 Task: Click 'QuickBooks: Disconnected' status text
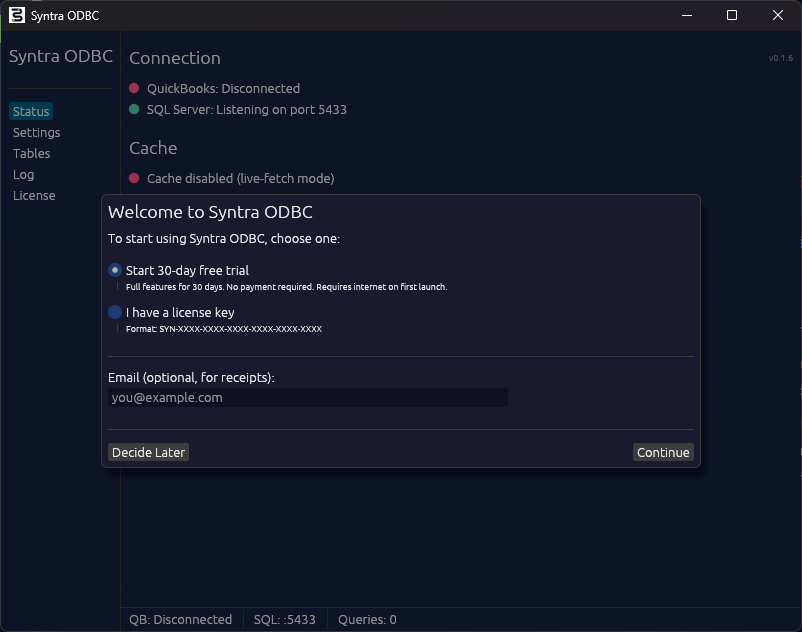click(224, 88)
